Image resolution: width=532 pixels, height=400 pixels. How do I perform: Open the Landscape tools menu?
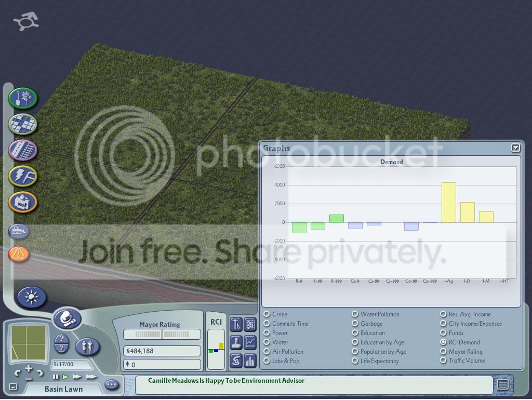pos(23,98)
